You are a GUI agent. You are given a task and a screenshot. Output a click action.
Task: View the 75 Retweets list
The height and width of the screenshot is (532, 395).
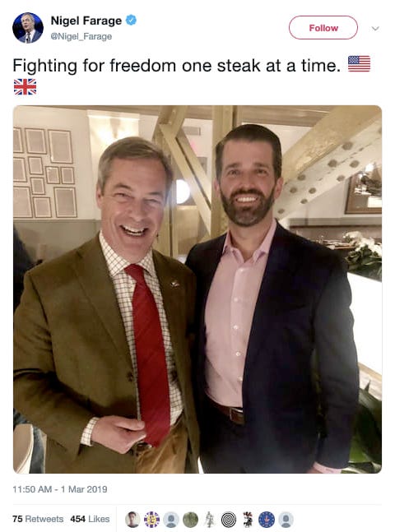[x=38, y=519]
